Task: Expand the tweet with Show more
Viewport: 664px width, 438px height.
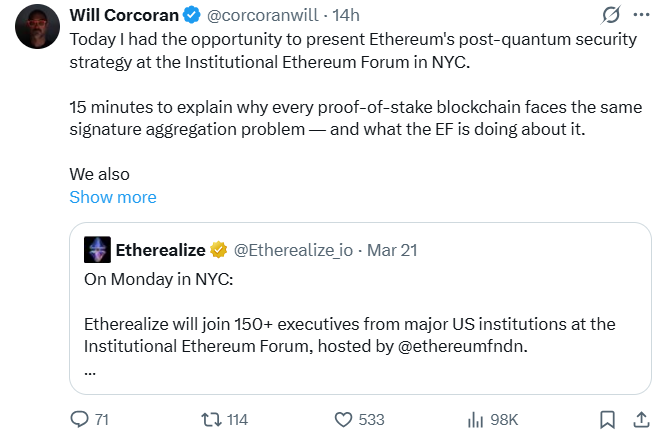Action: pos(112,197)
